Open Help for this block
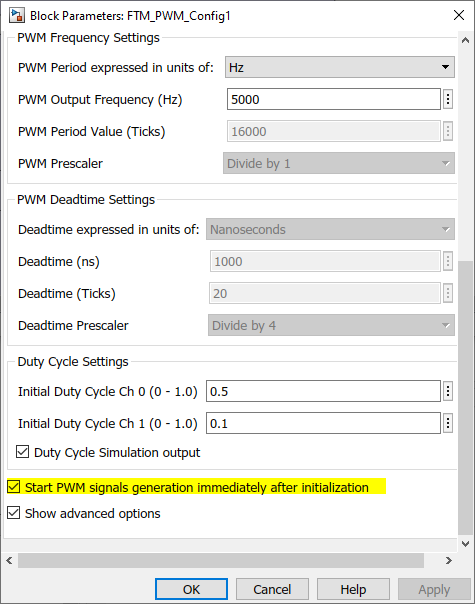 coord(353,589)
